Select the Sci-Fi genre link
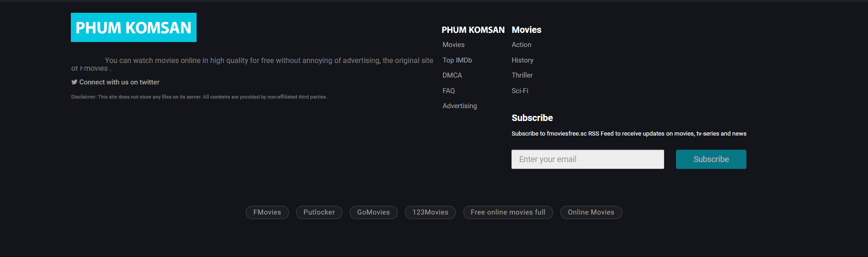The width and height of the screenshot is (868, 257). [520, 91]
